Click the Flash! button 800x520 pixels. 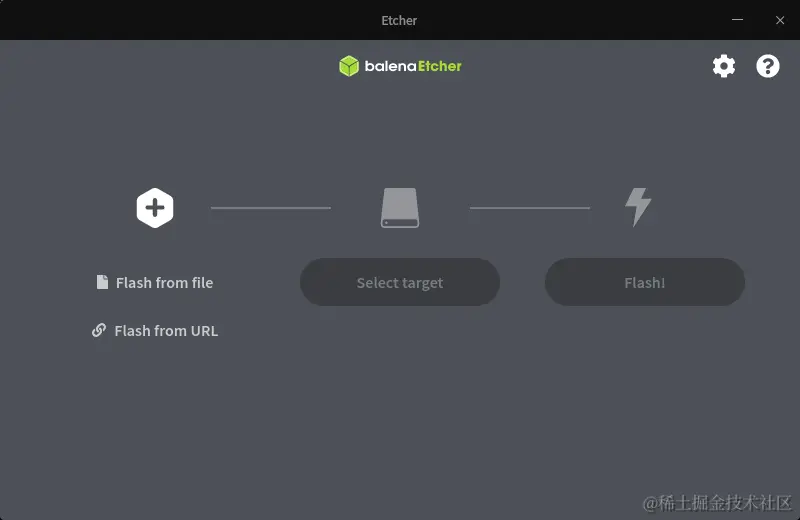coord(645,282)
